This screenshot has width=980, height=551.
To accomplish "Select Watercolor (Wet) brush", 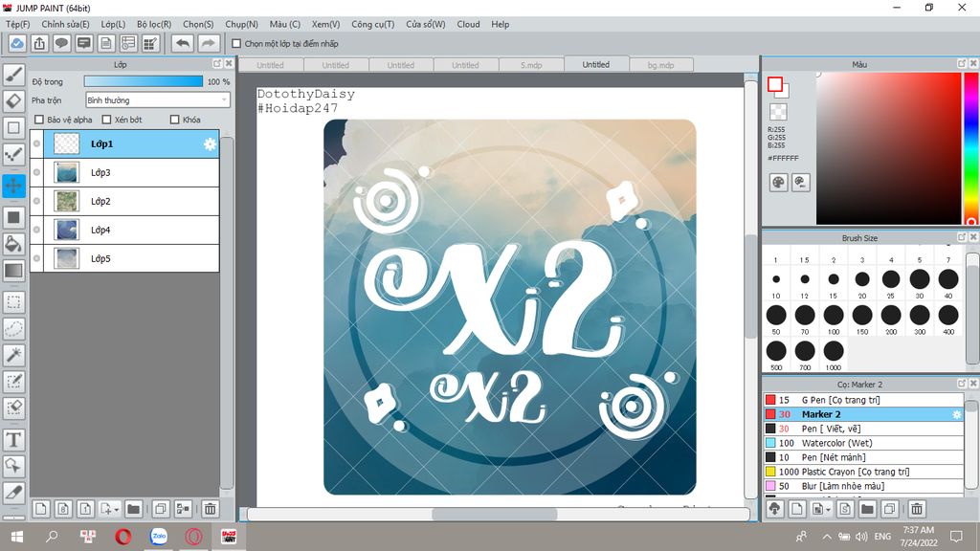I will pyautogui.click(x=863, y=443).
